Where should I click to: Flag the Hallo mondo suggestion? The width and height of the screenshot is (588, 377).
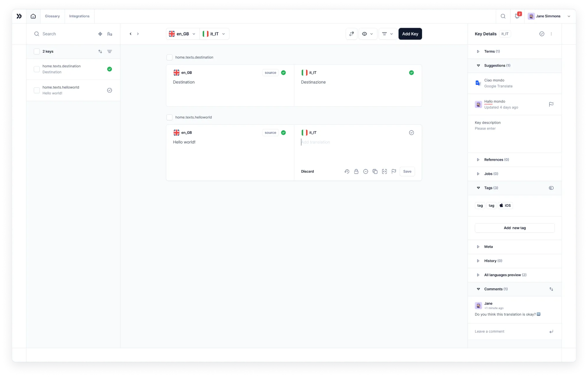coord(551,104)
